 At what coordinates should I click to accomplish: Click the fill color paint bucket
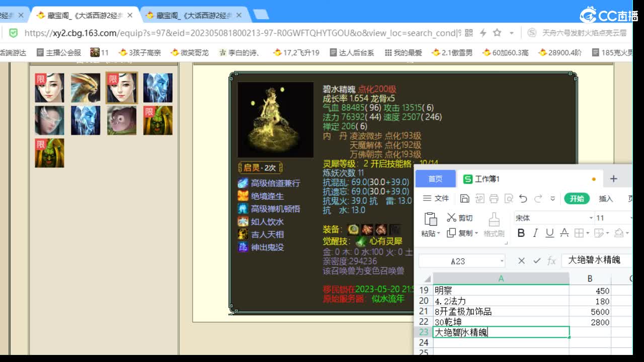point(619,233)
